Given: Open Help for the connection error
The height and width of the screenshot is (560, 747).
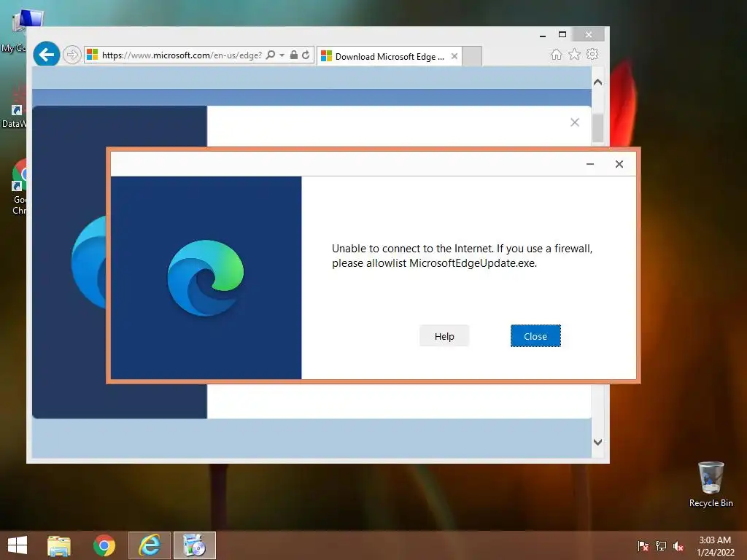Looking at the screenshot, I should tap(444, 336).
